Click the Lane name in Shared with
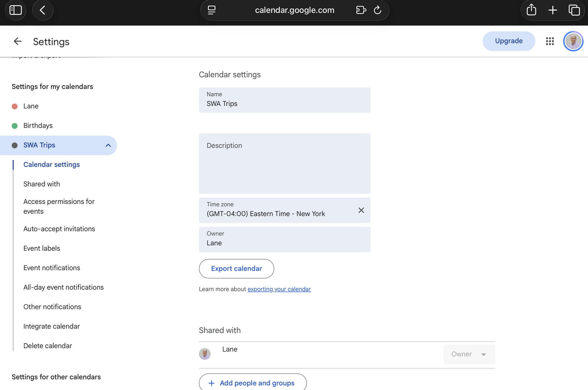 [230, 349]
